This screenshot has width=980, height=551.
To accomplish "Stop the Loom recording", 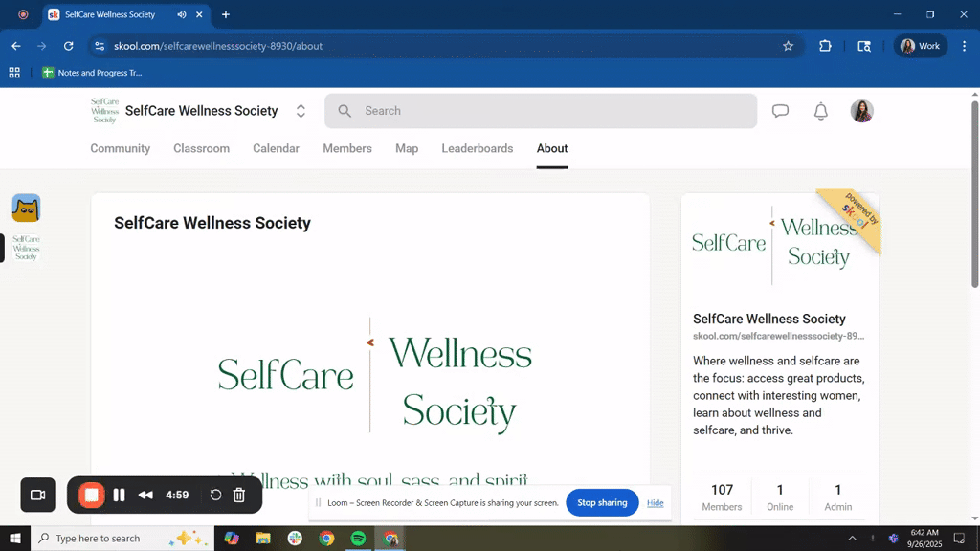I will (x=91, y=496).
